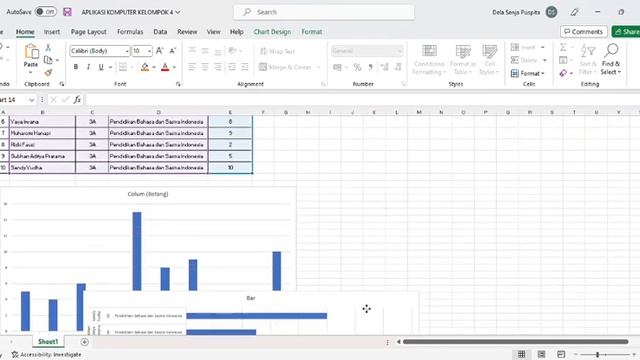Click the Percent Style icon
Image resolution: width=640 pixels, height=360 pixels.
click(358, 67)
